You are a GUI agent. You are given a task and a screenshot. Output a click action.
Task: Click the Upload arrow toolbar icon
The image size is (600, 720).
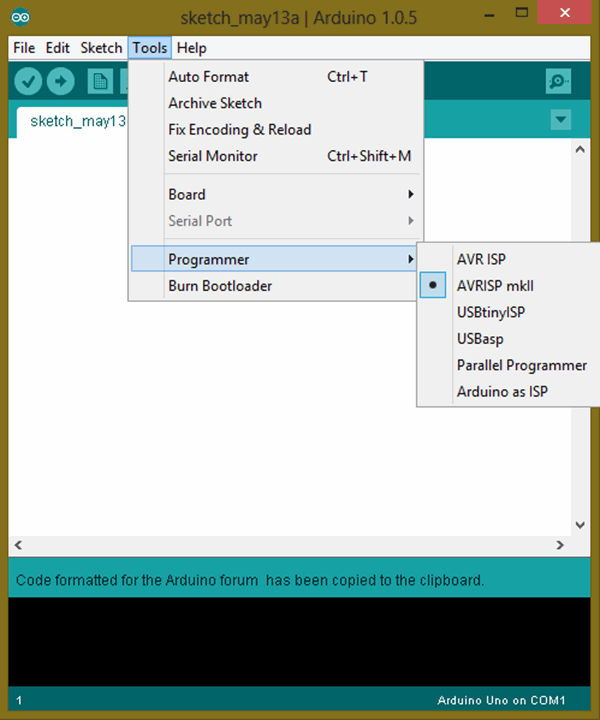coord(61,81)
